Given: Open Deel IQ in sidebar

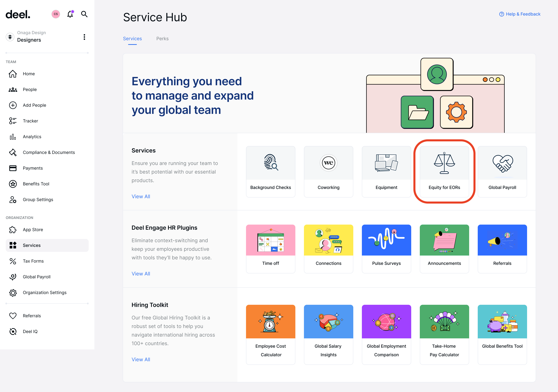Looking at the screenshot, I should click(30, 331).
